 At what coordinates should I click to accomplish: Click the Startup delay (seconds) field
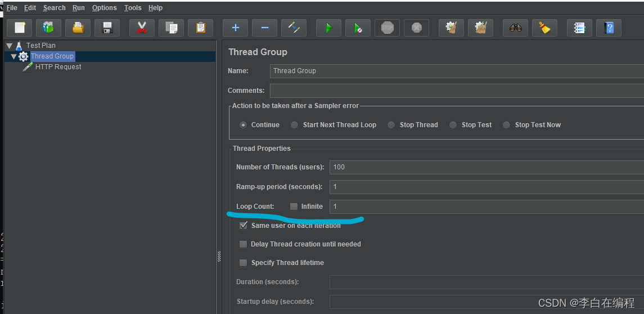[487, 302]
